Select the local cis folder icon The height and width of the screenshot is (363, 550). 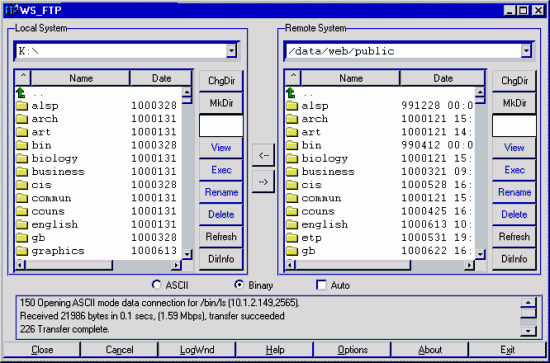click(22, 185)
